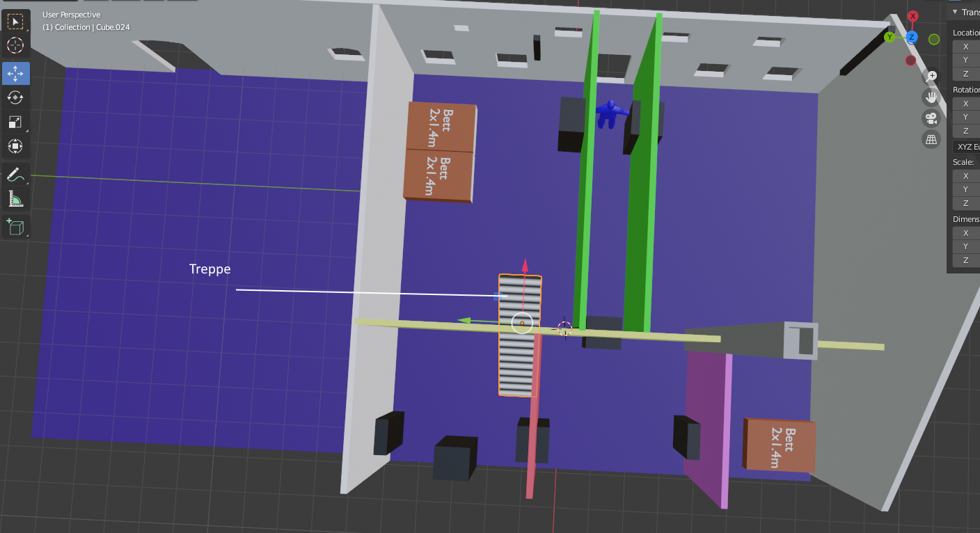Pick the combined Transform tool
The image size is (980, 533).
pos(15,146)
